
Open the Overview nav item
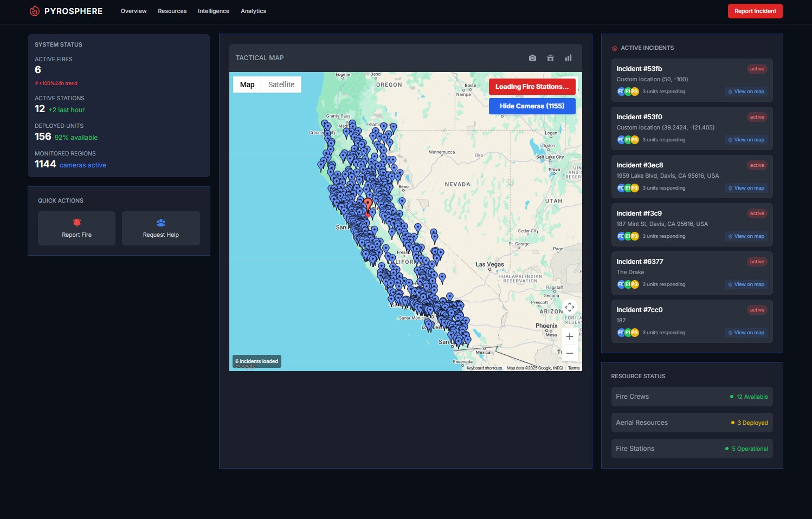click(x=133, y=11)
